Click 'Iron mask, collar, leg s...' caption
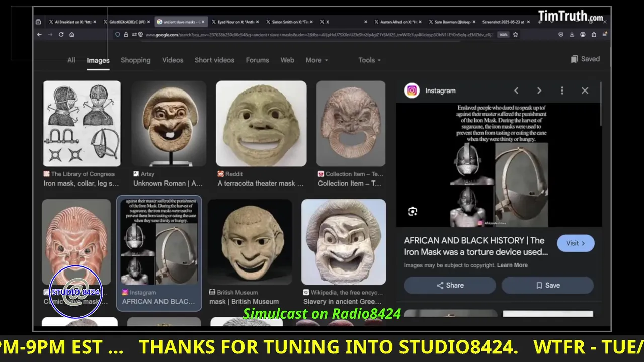644x362 pixels. pyautogui.click(x=82, y=184)
